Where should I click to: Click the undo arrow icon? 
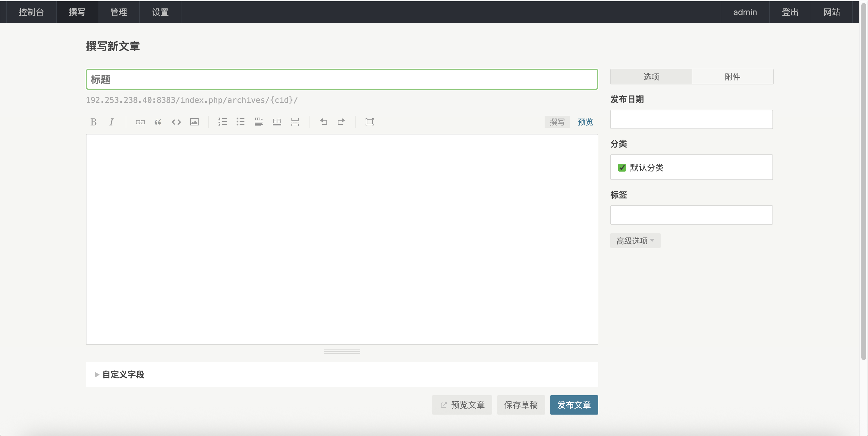tap(323, 122)
